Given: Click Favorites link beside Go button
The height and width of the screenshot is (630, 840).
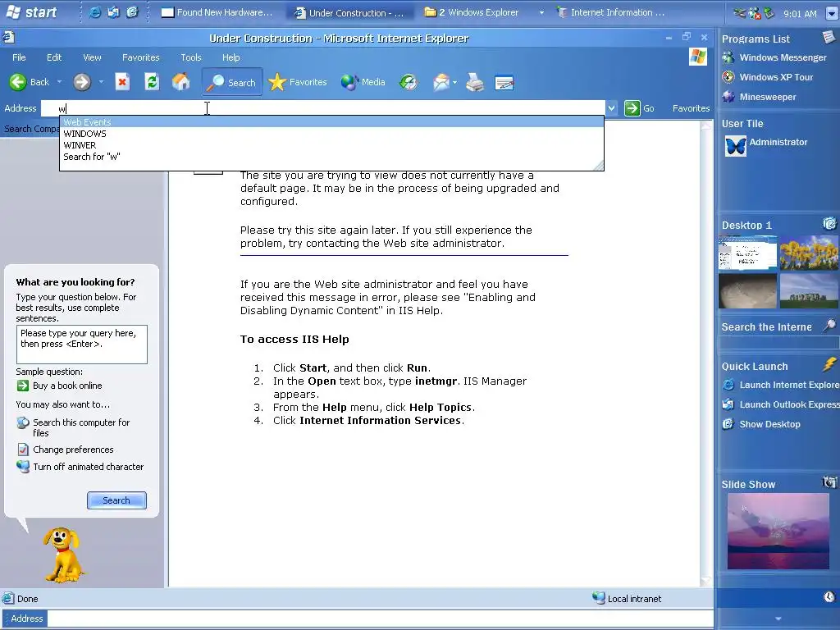Looking at the screenshot, I should point(691,108).
